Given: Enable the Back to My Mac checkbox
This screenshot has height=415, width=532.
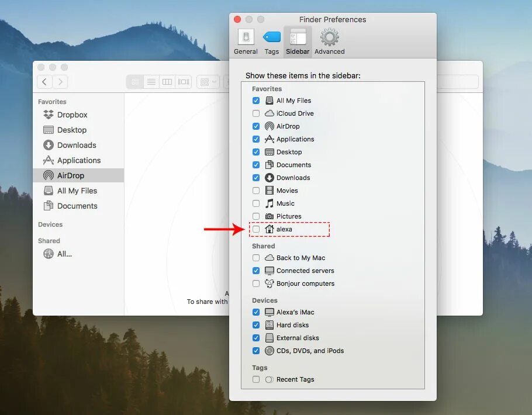Looking at the screenshot, I should click(x=256, y=258).
